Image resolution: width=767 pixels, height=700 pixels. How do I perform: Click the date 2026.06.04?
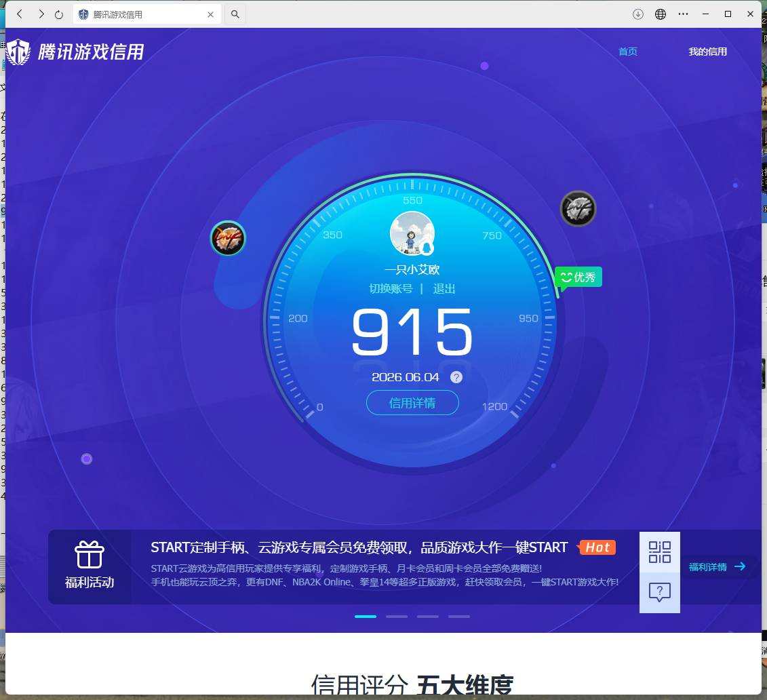point(406,377)
